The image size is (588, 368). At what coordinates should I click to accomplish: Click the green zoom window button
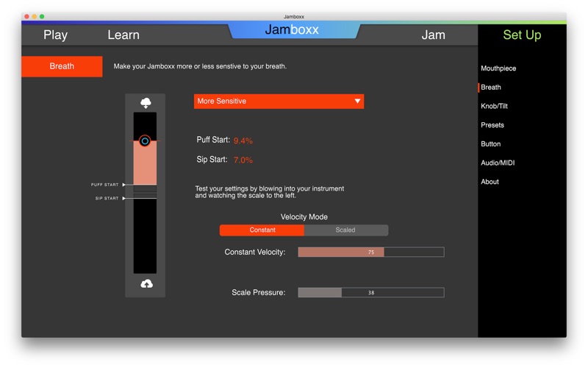pyautogui.click(x=42, y=16)
